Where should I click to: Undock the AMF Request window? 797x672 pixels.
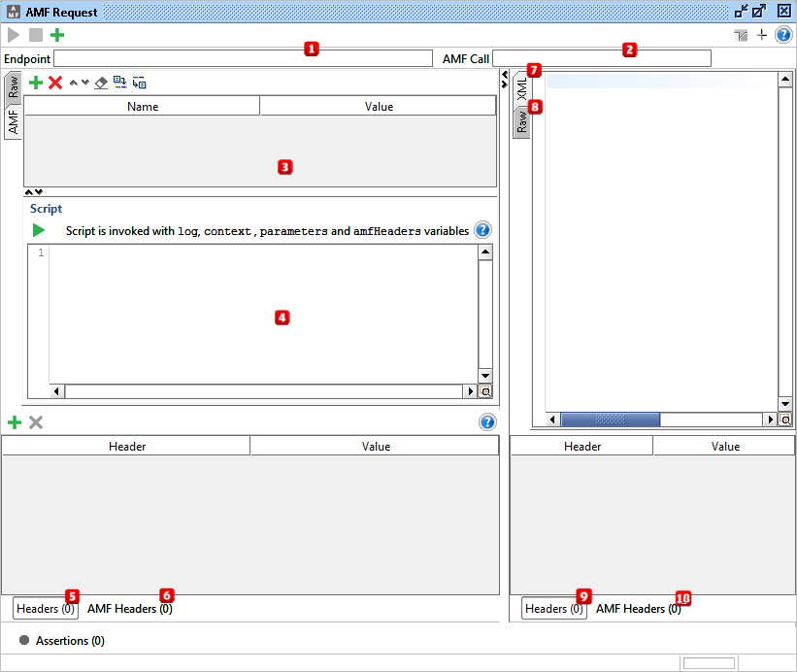click(x=741, y=12)
